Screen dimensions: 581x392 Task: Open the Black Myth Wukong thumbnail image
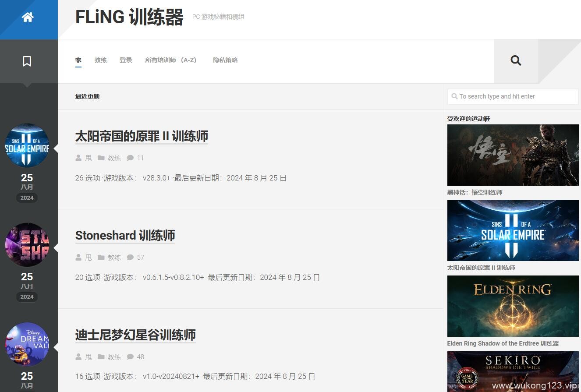[513, 155]
